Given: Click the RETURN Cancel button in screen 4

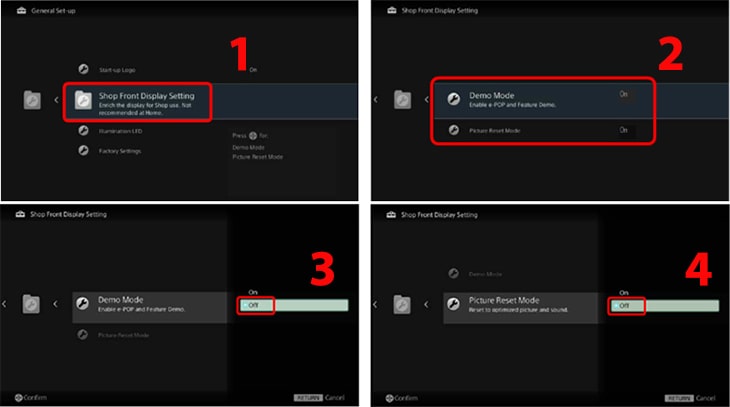Looking at the screenshot, I should [689, 398].
